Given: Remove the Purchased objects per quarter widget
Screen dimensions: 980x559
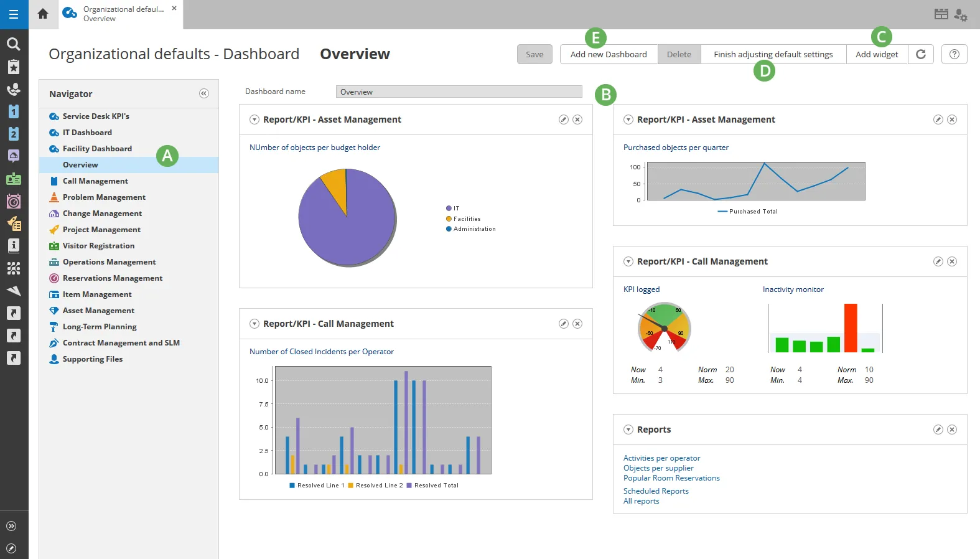Looking at the screenshot, I should point(952,120).
